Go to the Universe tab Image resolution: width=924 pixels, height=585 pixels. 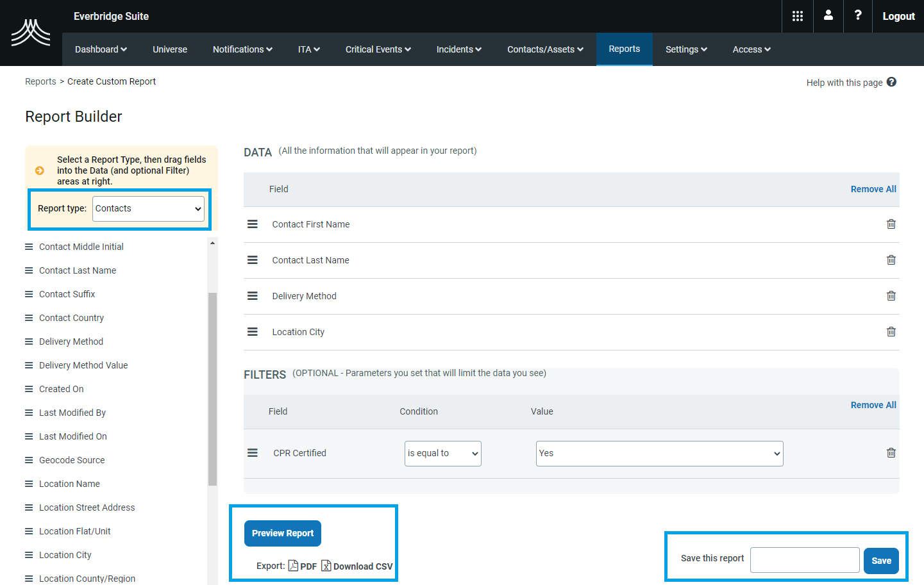tap(170, 49)
